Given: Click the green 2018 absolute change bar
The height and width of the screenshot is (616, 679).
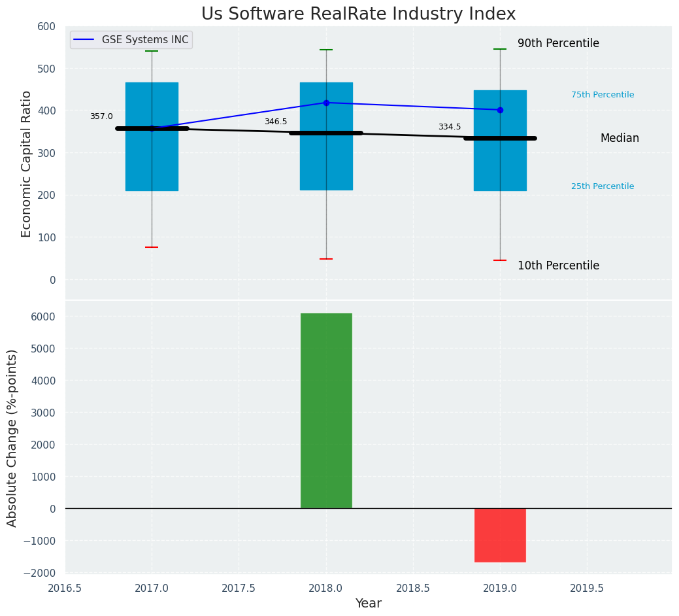Looking at the screenshot, I should [326, 411].
